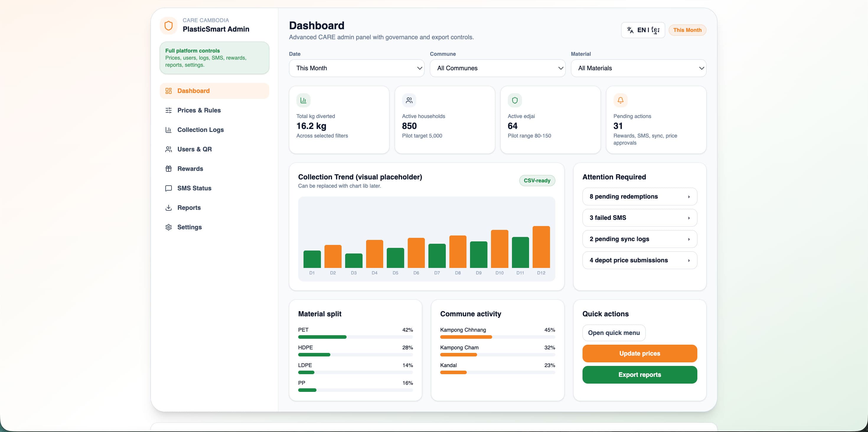This screenshot has width=868, height=432.
Task: Click the Total kg diverted 16.2 kg value
Action: [x=311, y=126]
